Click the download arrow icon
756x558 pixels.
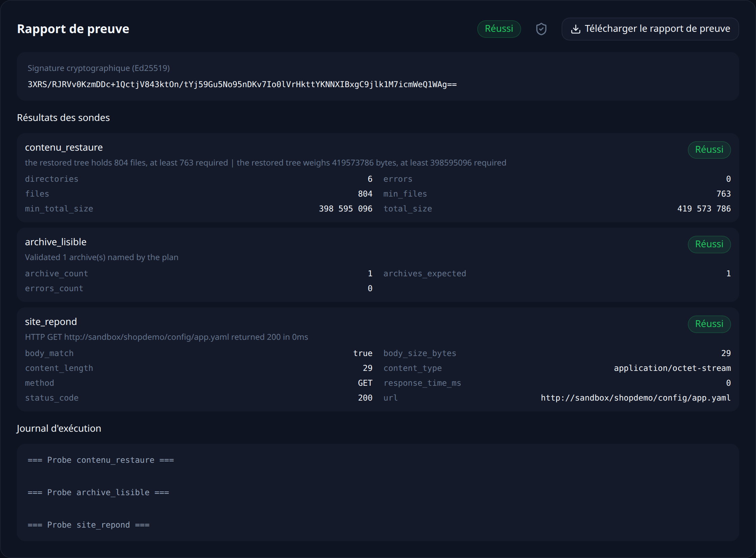coord(575,29)
